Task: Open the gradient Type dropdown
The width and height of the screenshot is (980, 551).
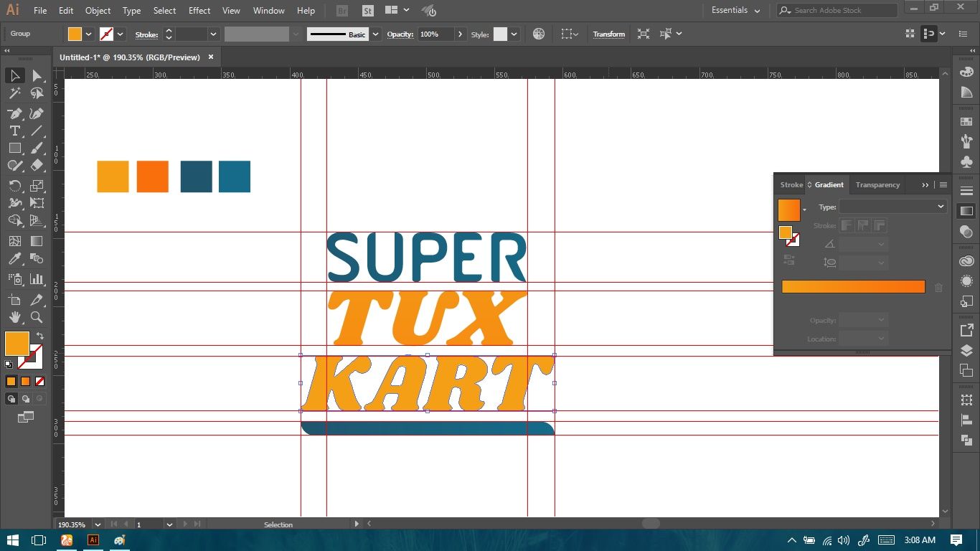Action: 893,207
